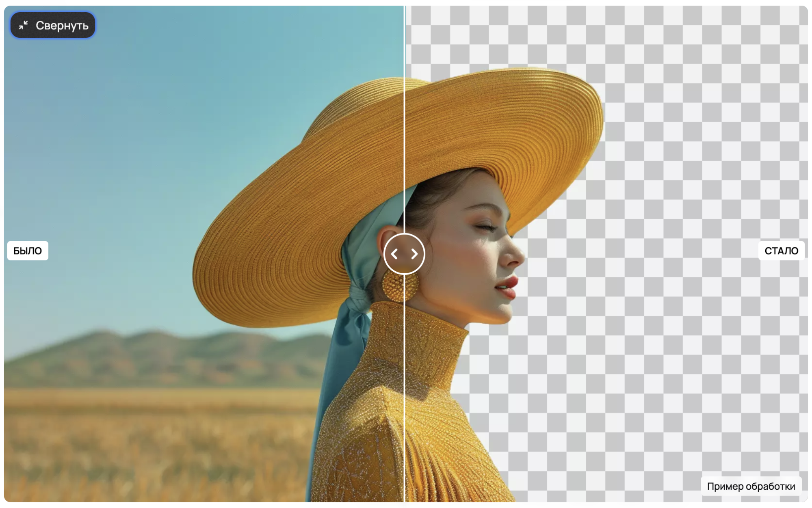This screenshot has height=508, width=812.
Task: Click the БЫЛО label
Action: click(x=28, y=251)
